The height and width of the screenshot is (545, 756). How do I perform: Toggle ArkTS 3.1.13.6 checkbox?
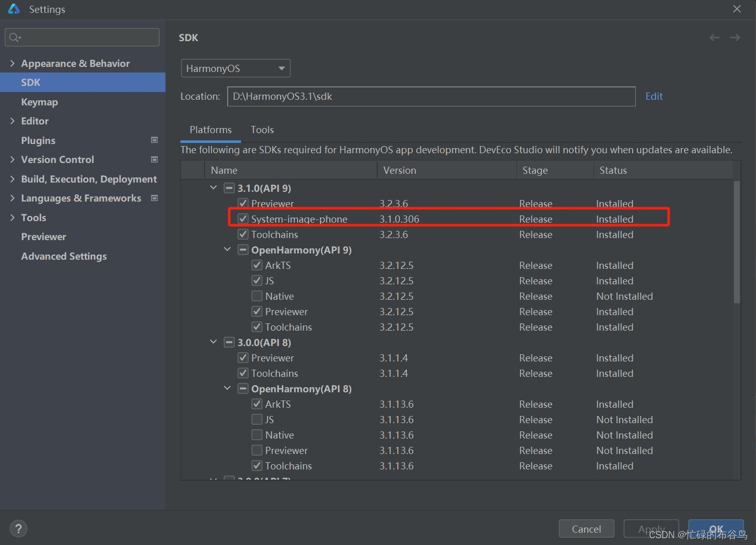tap(257, 404)
